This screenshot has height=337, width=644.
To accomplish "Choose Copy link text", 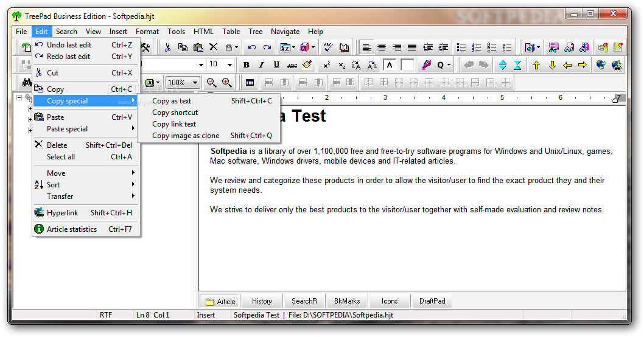I will pos(209,124).
